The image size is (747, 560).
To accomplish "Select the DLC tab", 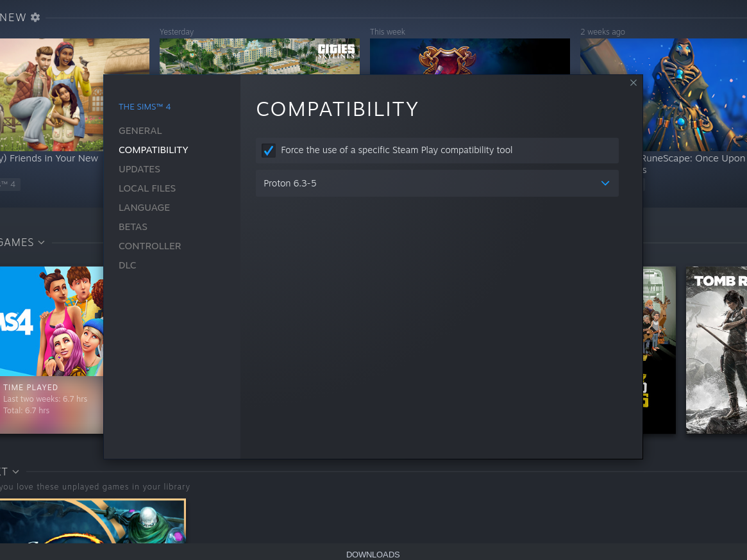I will click(127, 265).
